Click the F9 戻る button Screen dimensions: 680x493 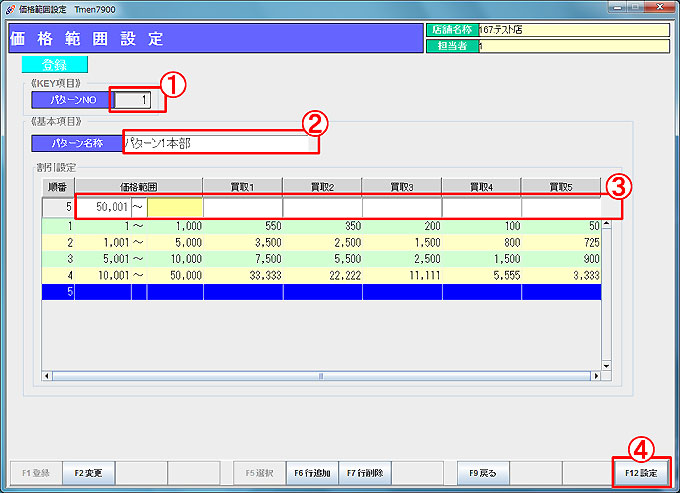(483, 472)
